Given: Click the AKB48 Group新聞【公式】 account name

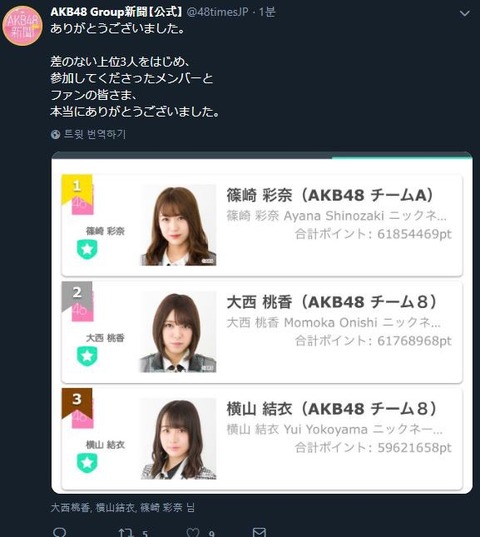Looking at the screenshot, I should 116,12.
